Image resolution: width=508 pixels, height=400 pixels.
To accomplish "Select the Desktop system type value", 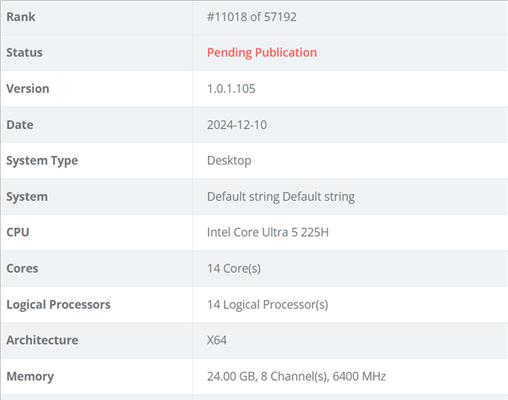I will (229, 161).
